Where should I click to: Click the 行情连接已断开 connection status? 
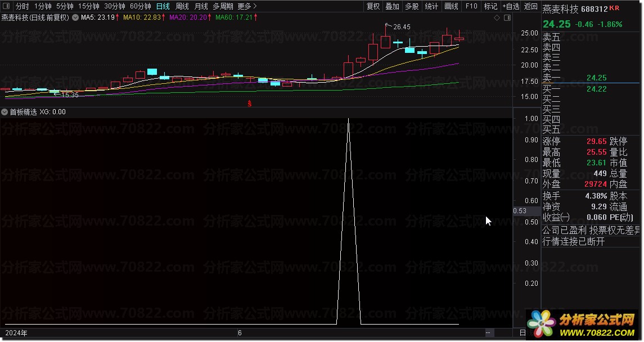(573, 241)
